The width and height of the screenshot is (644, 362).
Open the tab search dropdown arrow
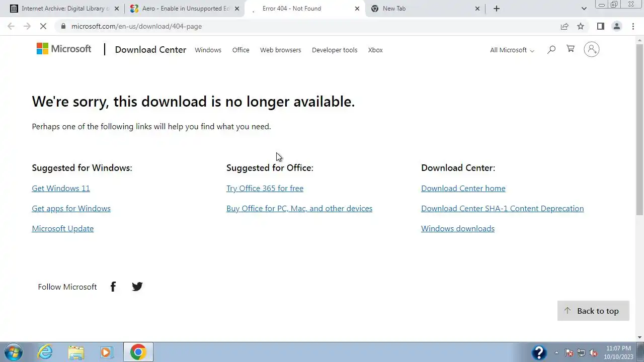(584, 9)
